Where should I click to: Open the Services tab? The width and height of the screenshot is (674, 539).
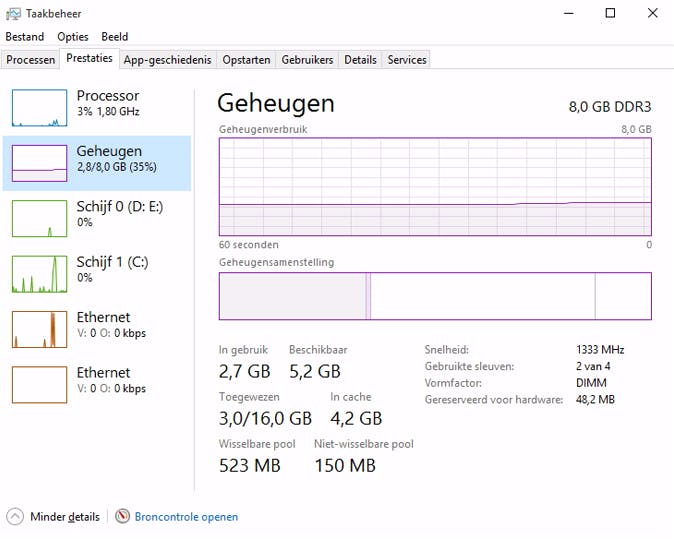point(407,60)
